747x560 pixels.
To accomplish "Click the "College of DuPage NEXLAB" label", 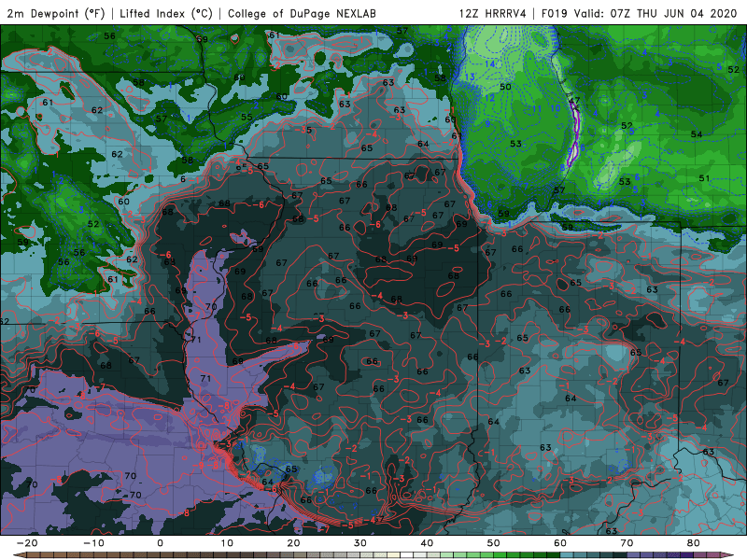I will pyautogui.click(x=302, y=13).
